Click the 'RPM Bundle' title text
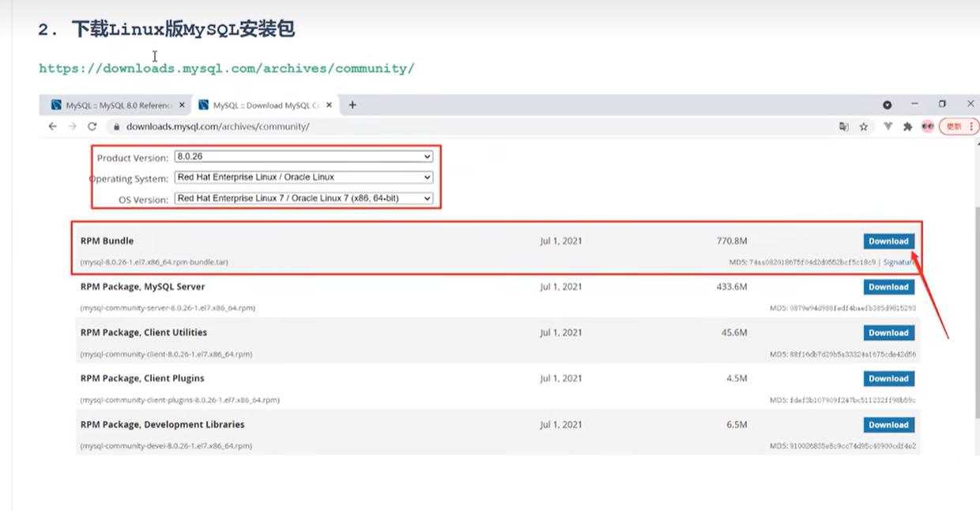980x511 pixels. tap(107, 240)
